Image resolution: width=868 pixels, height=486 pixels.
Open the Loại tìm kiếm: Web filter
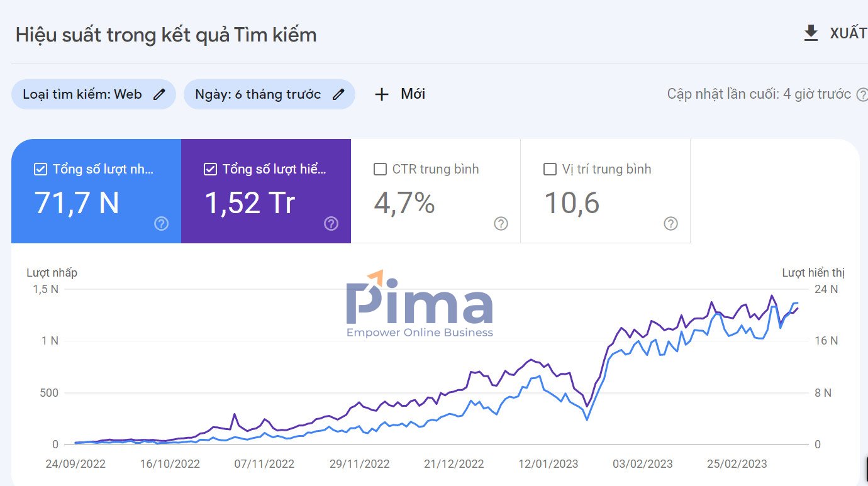point(82,94)
